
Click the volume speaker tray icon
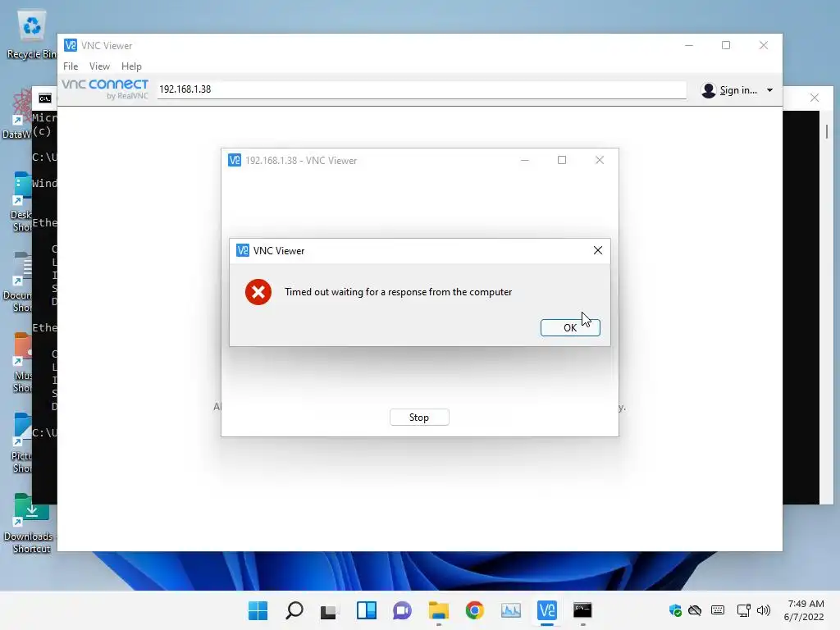click(x=764, y=610)
